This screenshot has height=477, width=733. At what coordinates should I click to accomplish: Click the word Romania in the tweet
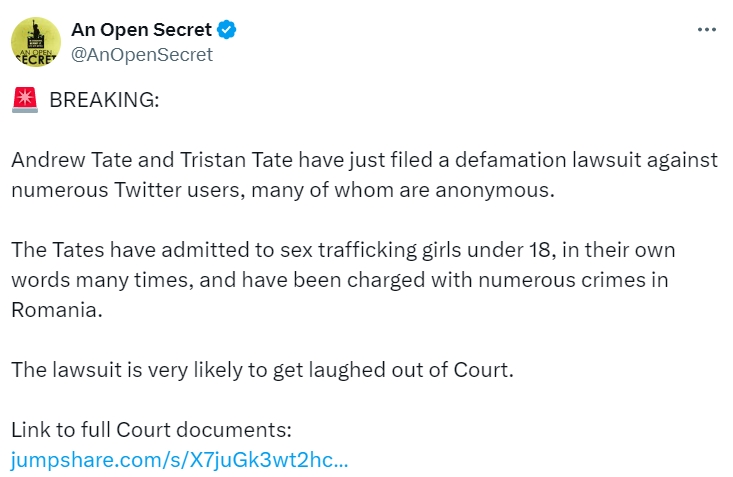[x=57, y=310]
